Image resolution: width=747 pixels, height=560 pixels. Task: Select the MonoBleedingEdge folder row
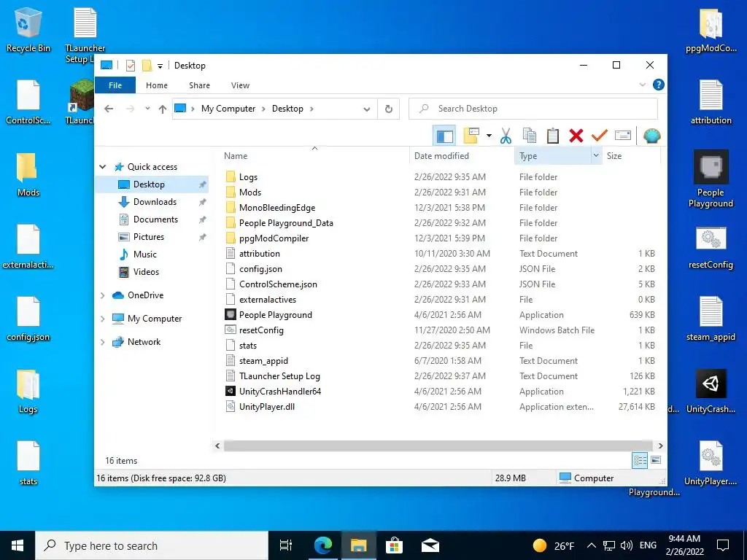(441, 208)
